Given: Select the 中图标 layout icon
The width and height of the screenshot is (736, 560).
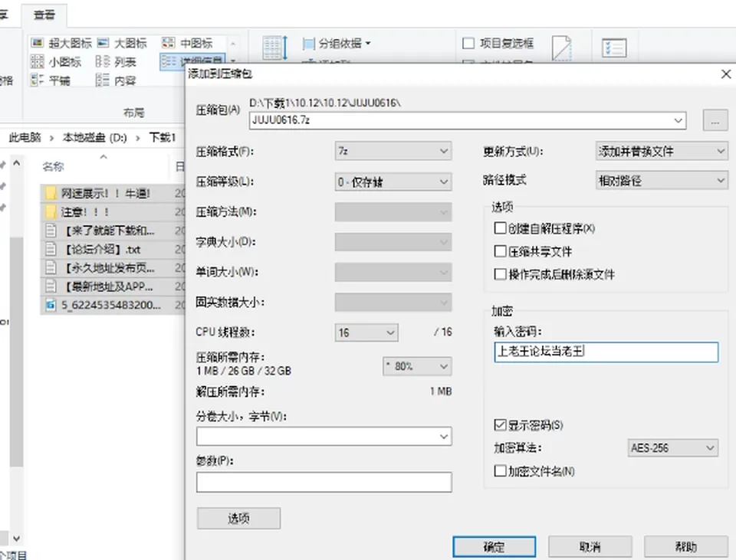Looking at the screenshot, I should pyautogui.click(x=168, y=43).
